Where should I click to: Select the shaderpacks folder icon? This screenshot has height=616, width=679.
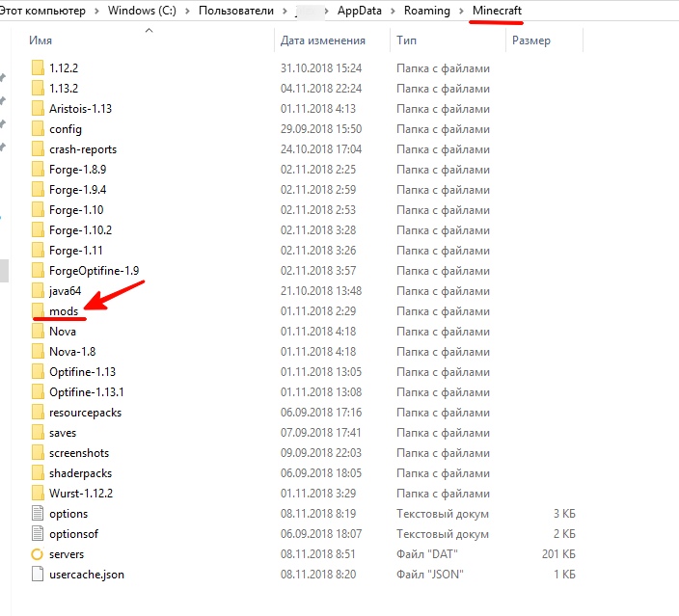point(38,472)
